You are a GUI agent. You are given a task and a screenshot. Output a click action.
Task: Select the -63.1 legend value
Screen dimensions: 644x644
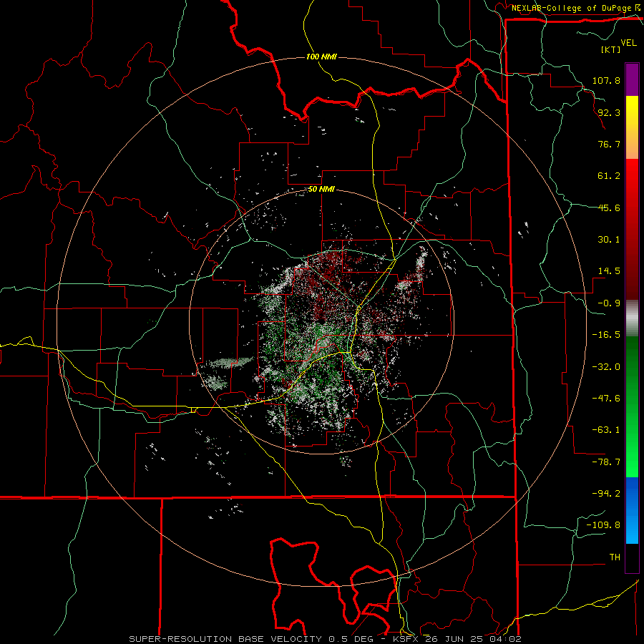coord(606,430)
